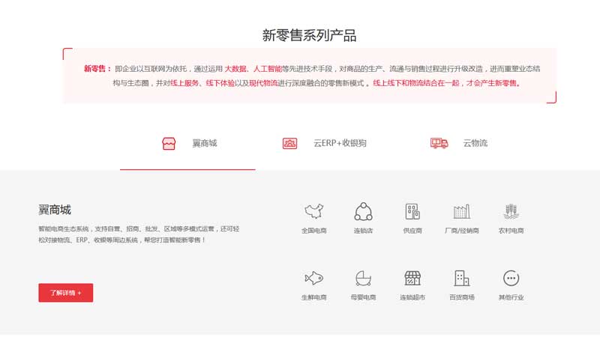Click the red shop icon beside 翼商城

[x=169, y=143]
